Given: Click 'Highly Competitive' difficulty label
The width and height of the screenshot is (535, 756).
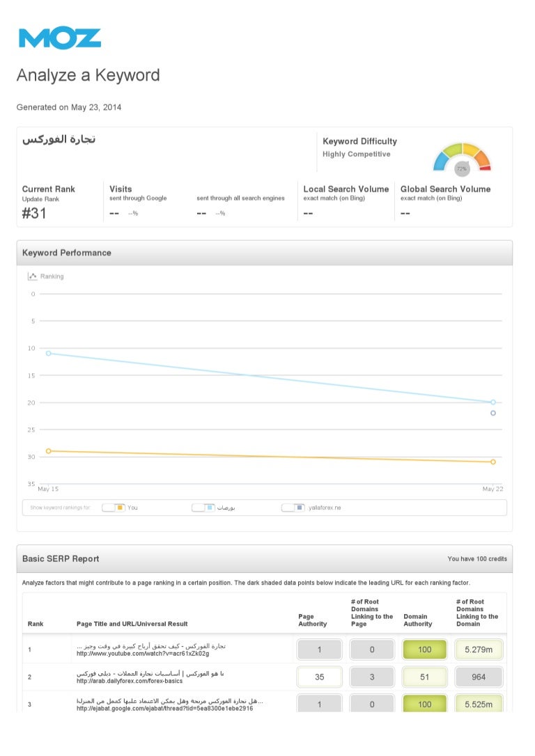Looking at the screenshot, I should click(x=357, y=155).
